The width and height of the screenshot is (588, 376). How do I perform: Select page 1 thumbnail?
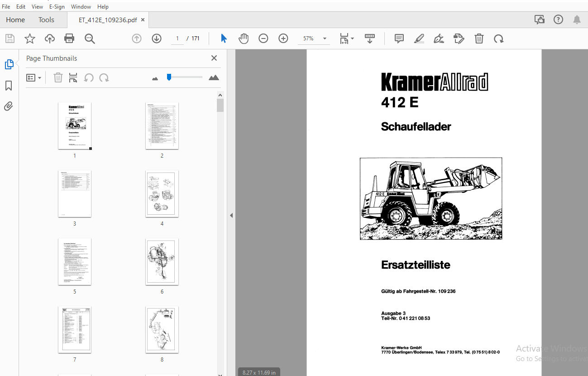75,125
